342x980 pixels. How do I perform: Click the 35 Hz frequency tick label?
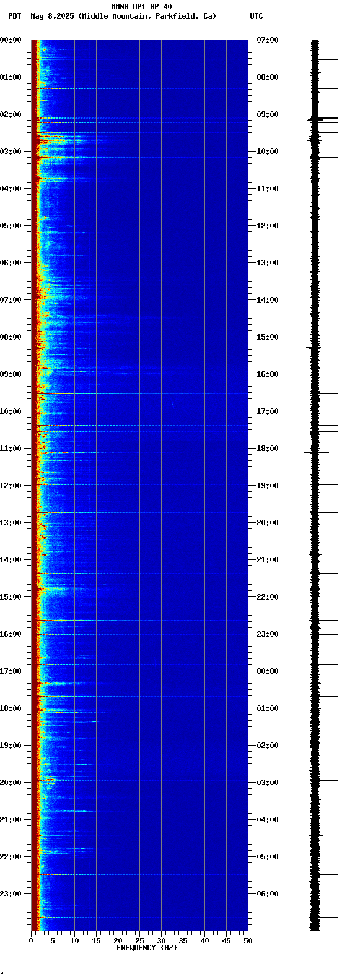[x=183, y=941]
